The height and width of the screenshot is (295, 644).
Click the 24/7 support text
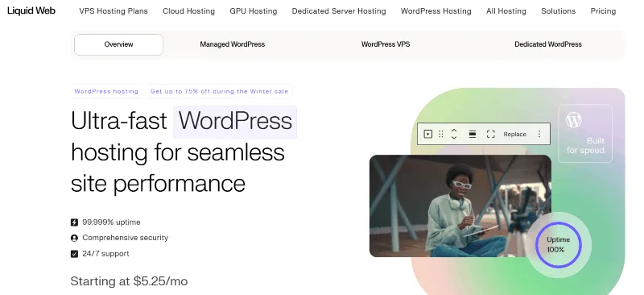pos(105,254)
